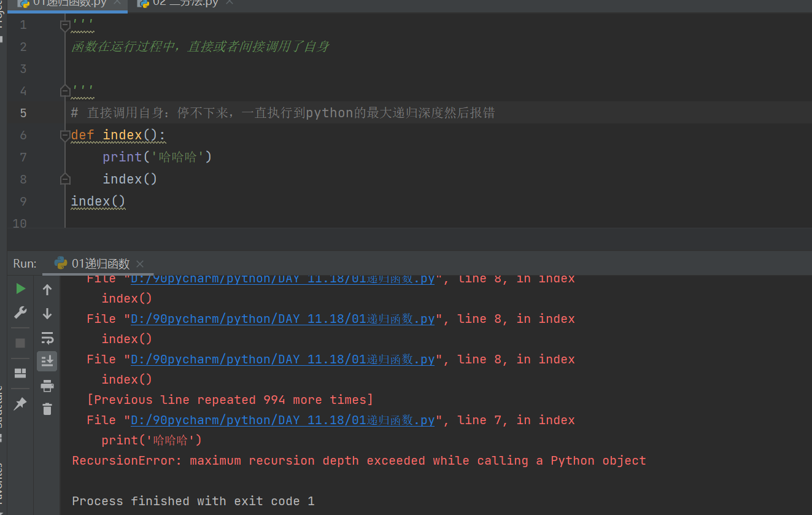Rerun the script with green play icon

tap(20, 288)
